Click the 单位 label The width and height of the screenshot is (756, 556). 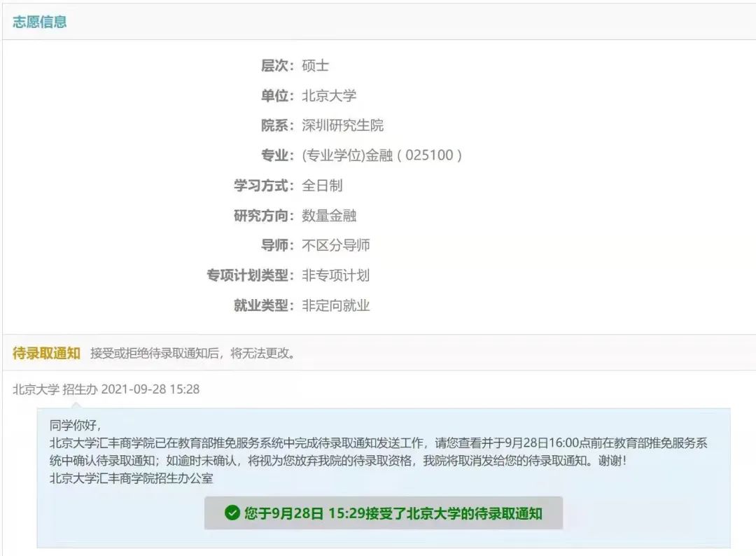(x=277, y=95)
